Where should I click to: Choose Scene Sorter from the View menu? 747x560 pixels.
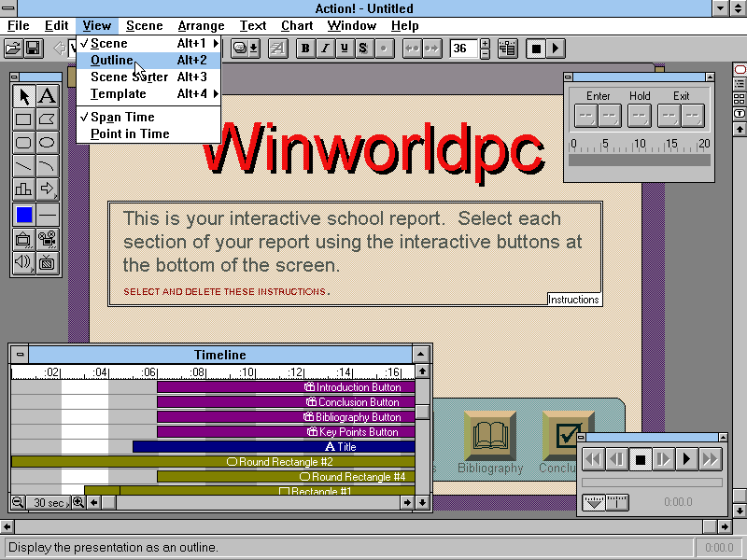pyautogui.click(x=148, y=77)
